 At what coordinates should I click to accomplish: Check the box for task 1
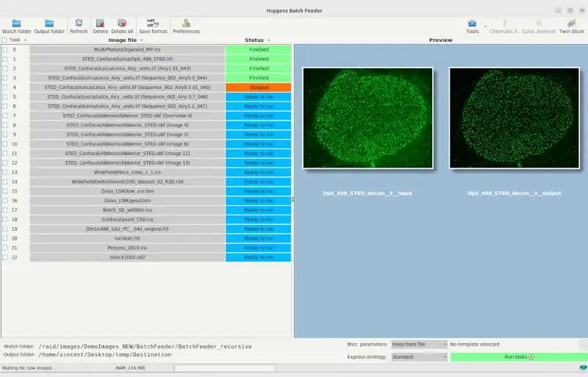5,59
